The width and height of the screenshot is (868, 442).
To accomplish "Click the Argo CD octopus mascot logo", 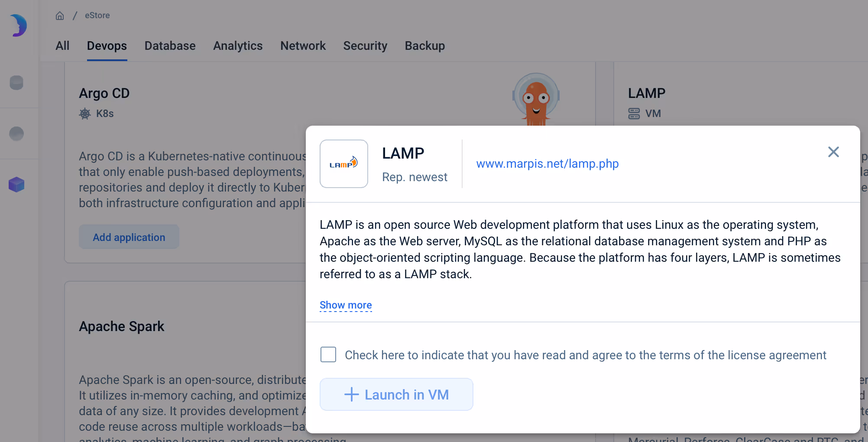I will click(536, 99).
